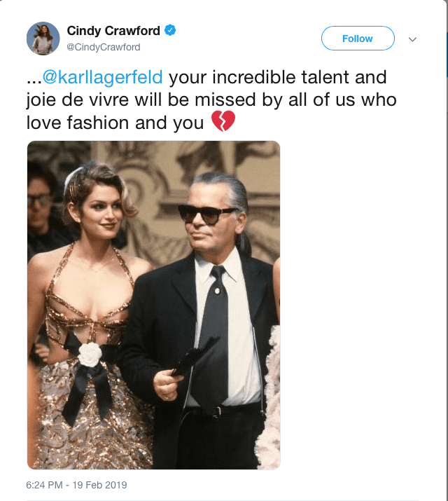Open the @karllagerfeld mention link
448x501 pixels.
click(x=102, y=77)
